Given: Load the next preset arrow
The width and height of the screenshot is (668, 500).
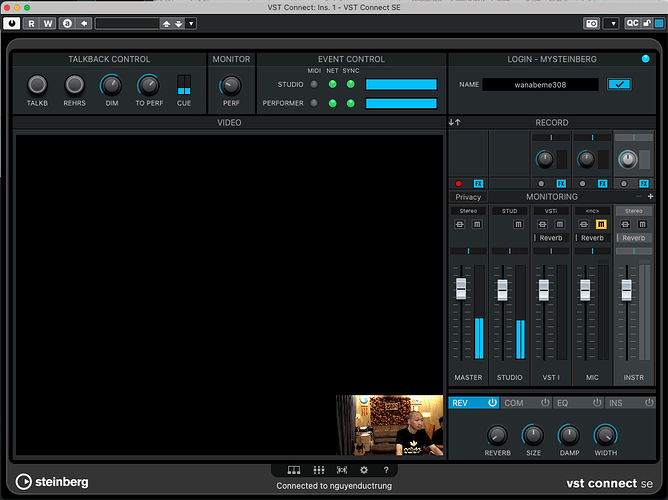Looking at the screenshot, I should tap(179, 24).
